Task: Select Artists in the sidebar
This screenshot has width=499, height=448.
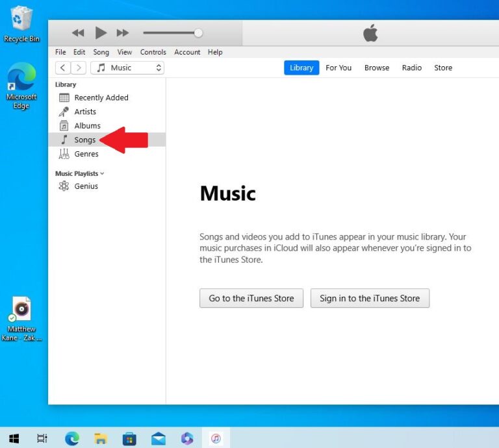Action: [107, 112]
